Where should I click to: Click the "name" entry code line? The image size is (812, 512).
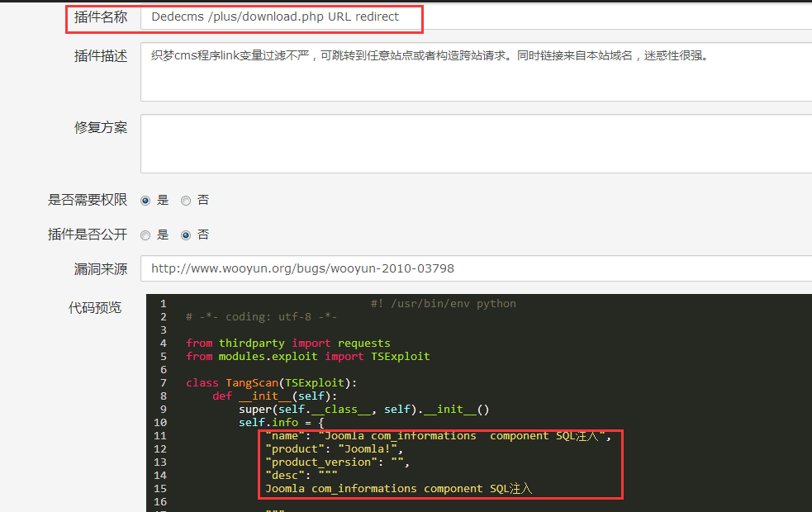438,436
